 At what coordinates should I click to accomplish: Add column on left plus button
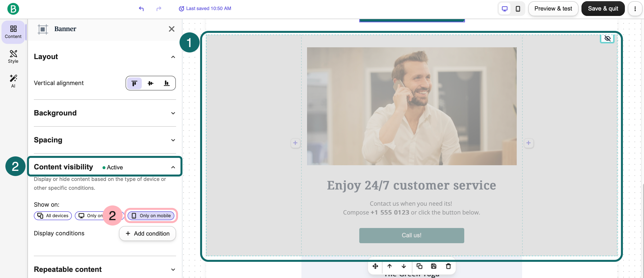coord(295,143)
